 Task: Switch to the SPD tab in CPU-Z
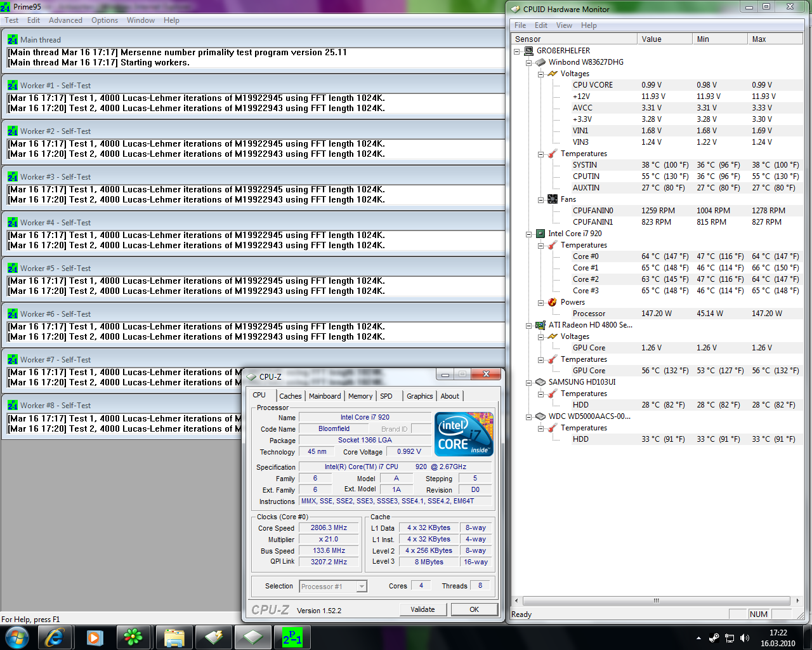[386, 396]
